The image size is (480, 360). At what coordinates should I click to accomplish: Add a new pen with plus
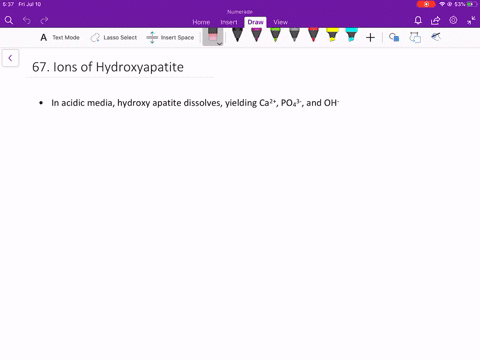370,37
